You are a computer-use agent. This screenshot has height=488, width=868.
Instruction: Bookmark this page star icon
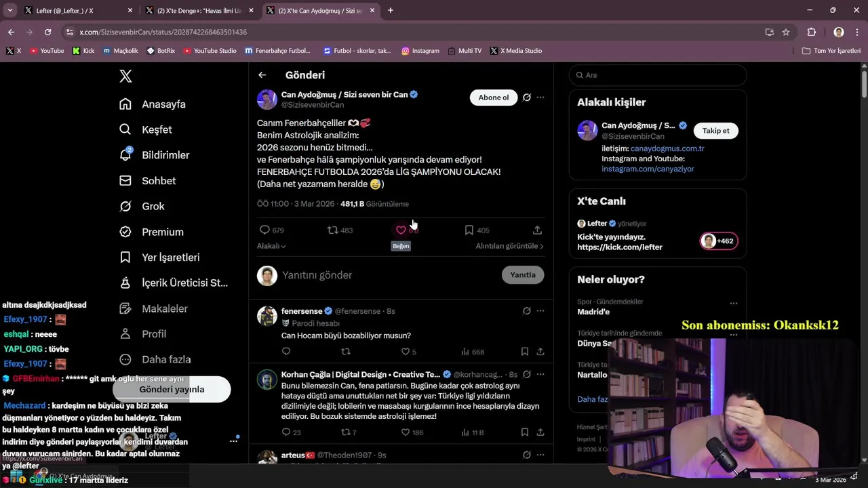point(786,32)
